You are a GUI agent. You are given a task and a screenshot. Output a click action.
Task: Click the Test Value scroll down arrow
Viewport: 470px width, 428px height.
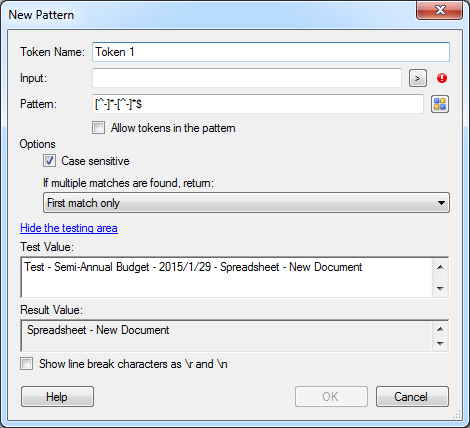point(440,288)
